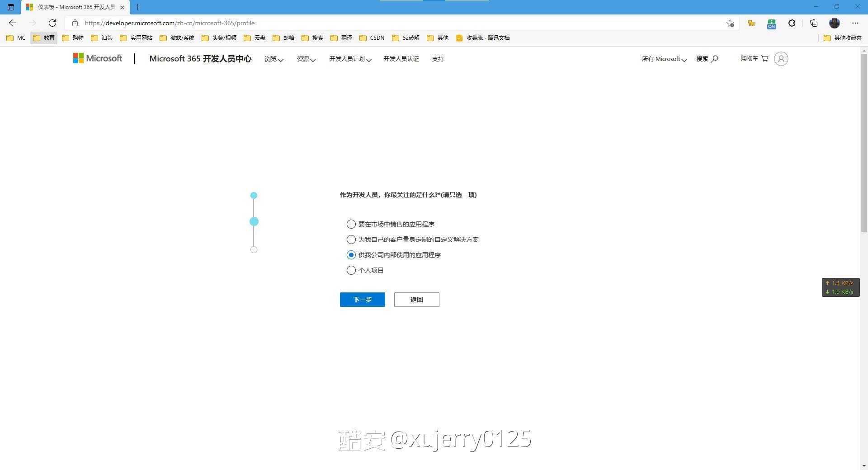Click the Microsoft logo
Viewport: 868px width, 470px height.
point(98,58)
